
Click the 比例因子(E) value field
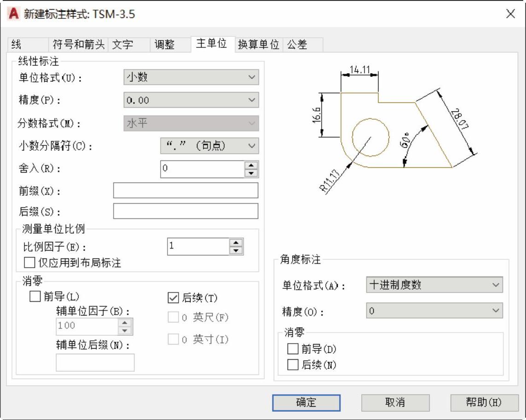(x=198, y=247)
